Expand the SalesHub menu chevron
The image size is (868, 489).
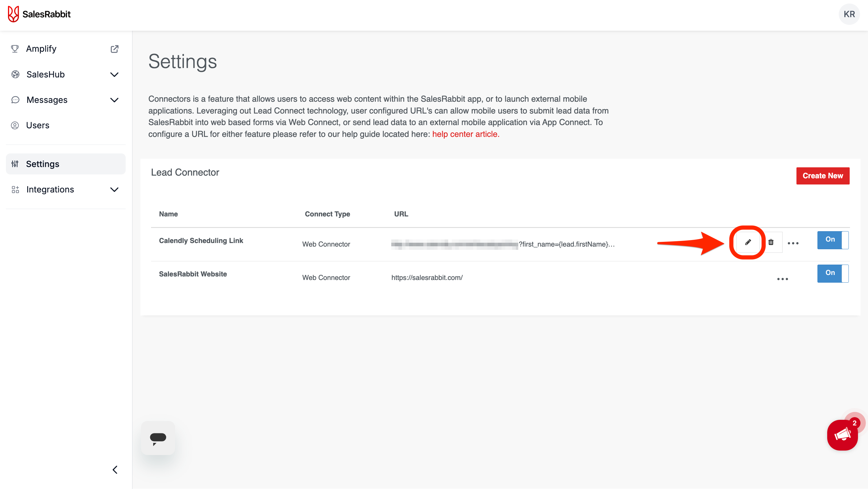pos(114,75)
